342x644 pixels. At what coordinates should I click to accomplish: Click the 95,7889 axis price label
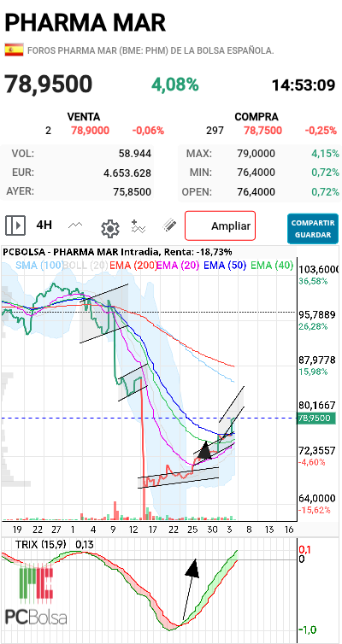click(x=317, y=315)
